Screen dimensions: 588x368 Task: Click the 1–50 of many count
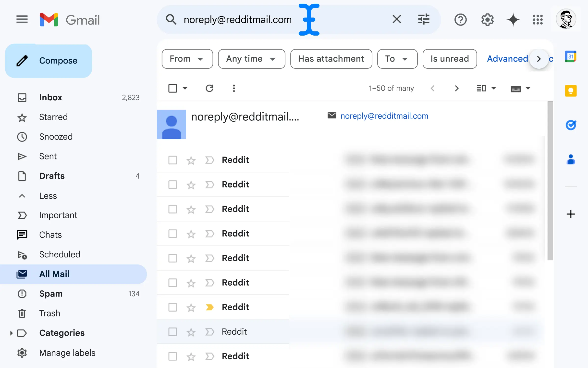(392, 88)
